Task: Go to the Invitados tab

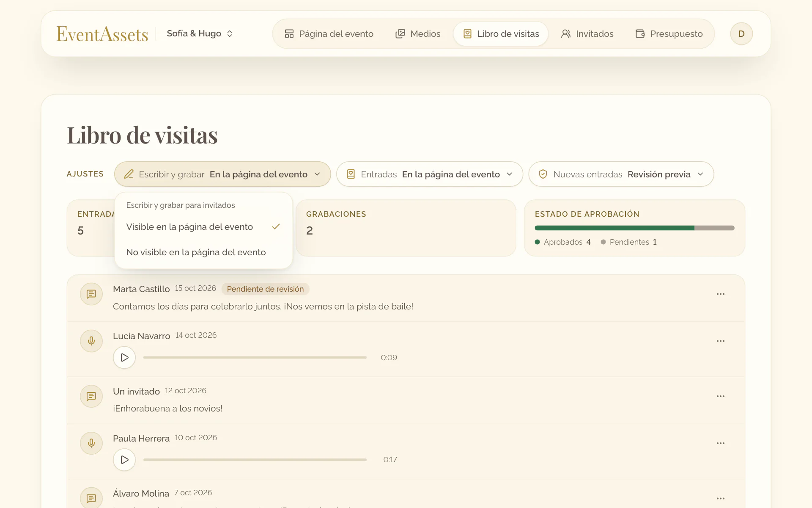Action: click(x=587, y=34)
